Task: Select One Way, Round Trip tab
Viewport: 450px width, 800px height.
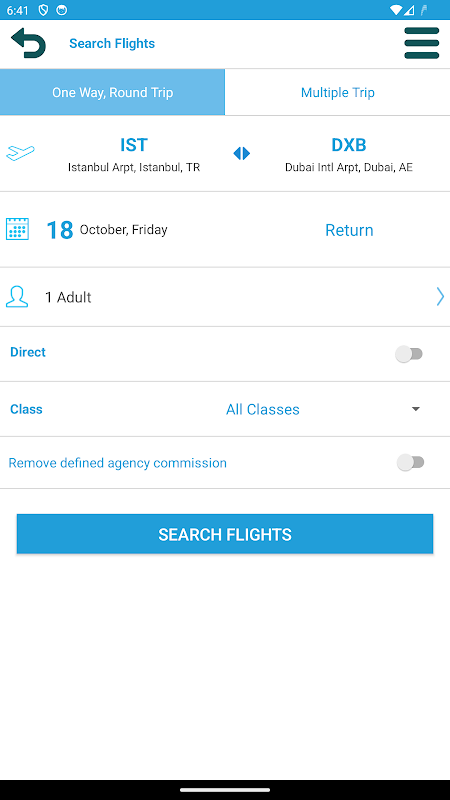Action: (x=112, y=92)
